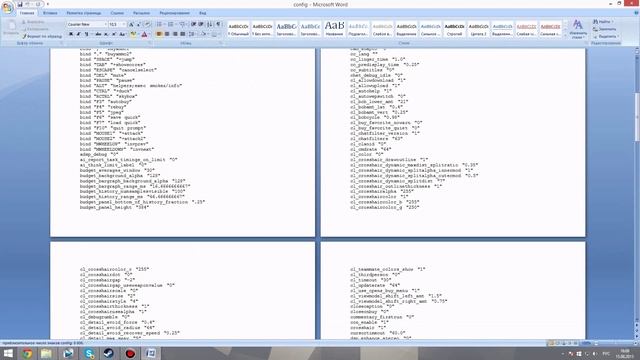This screenshot has height=360, width=640.
Task: Toggle superscript formatting
Action: coord(114,34)
